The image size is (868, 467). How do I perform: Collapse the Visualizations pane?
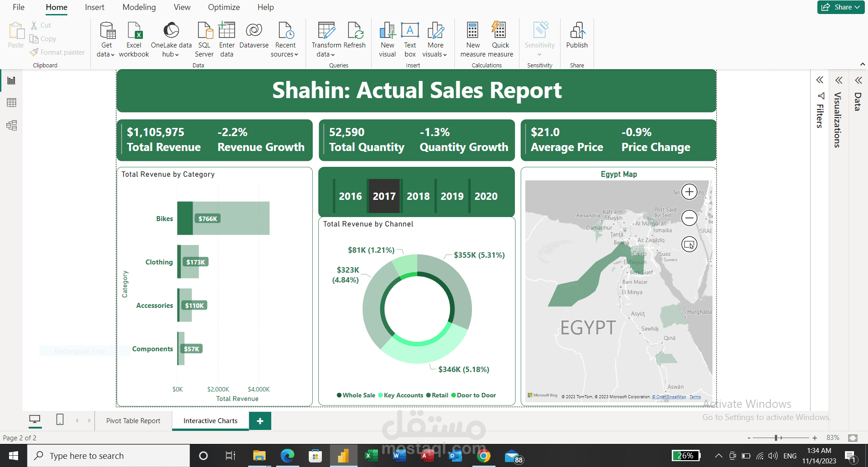click(x=839, y=80)
